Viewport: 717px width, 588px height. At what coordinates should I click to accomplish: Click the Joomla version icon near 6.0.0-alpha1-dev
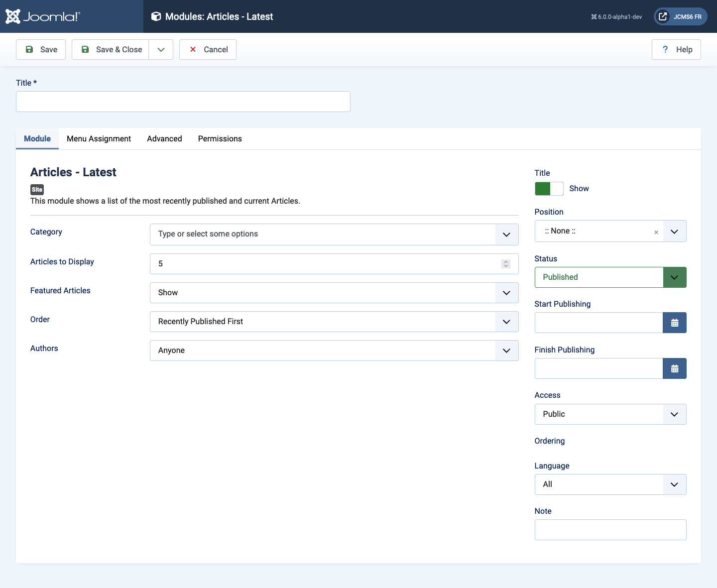(594, 17)
